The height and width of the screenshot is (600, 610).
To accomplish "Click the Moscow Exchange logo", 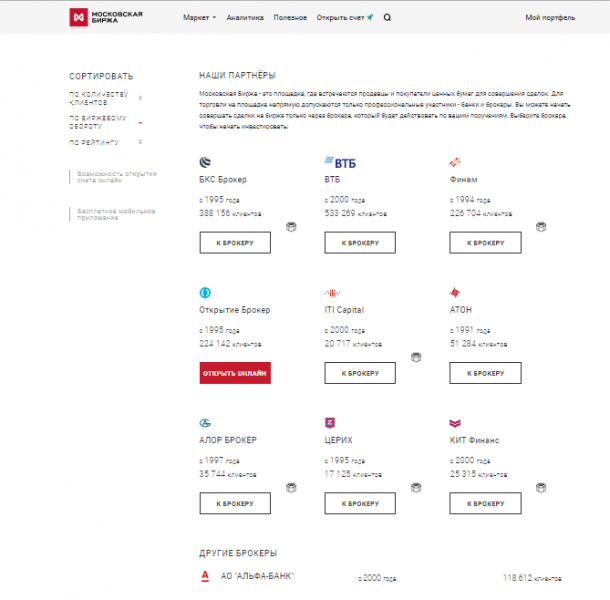I will (106, 17).
